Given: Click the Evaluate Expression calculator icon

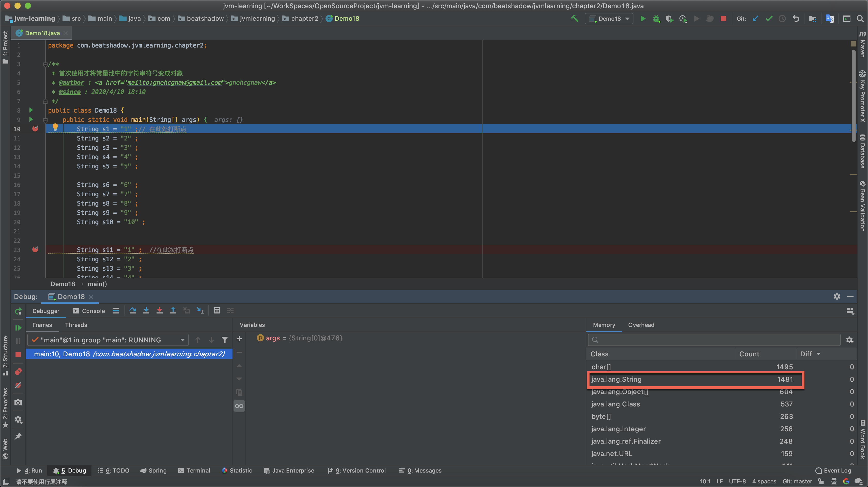Looking at the screenshot, I should pos(217,311).
